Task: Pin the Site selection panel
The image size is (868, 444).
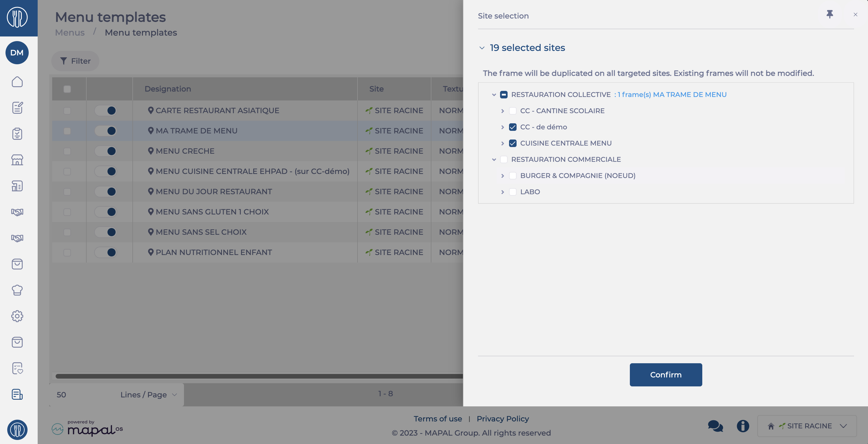Action: point(829,14)
